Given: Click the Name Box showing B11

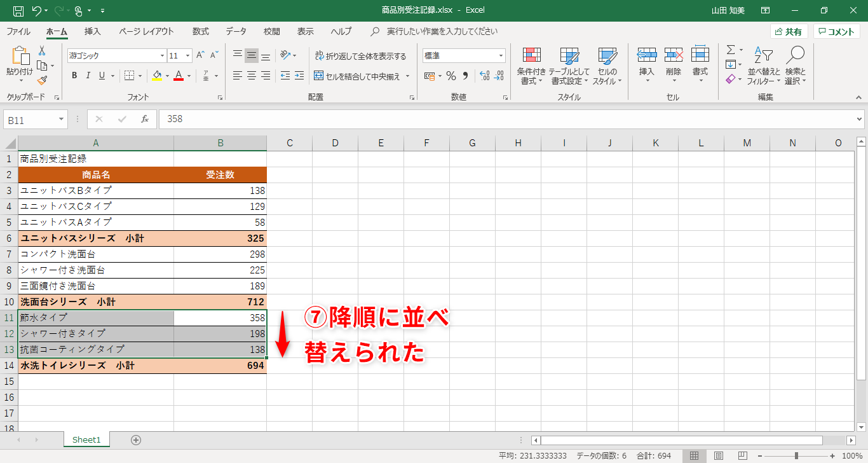Looking at the screenshot, I should 30,120.
